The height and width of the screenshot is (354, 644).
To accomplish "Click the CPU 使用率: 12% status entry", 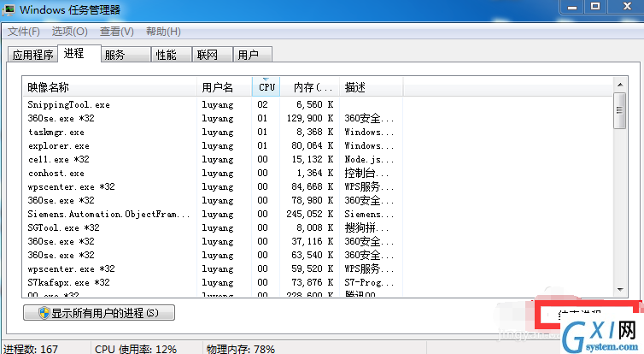I will coord(136,349).
